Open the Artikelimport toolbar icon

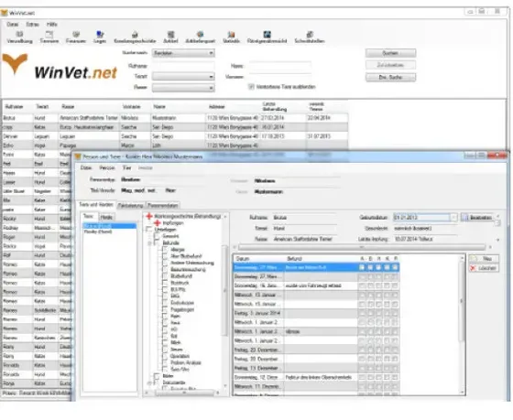pyautogui.click(x=200, y=35)
